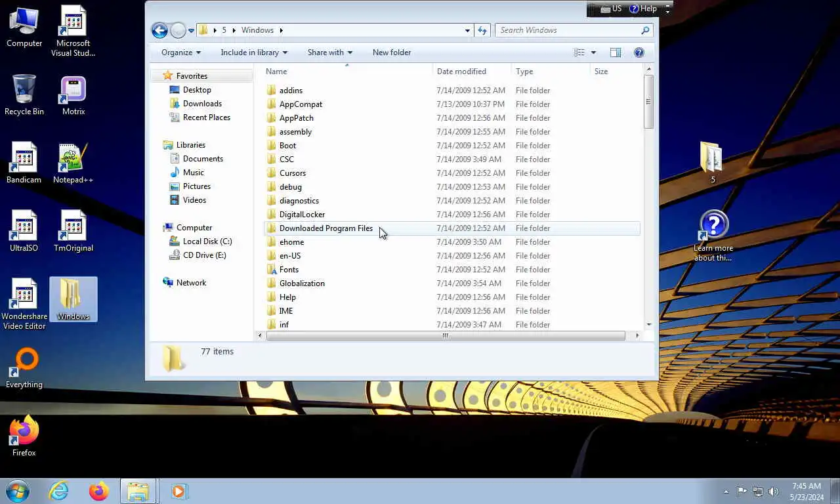Open the Share with dropdown
The image size is (840, 504).
click(330, 52)
